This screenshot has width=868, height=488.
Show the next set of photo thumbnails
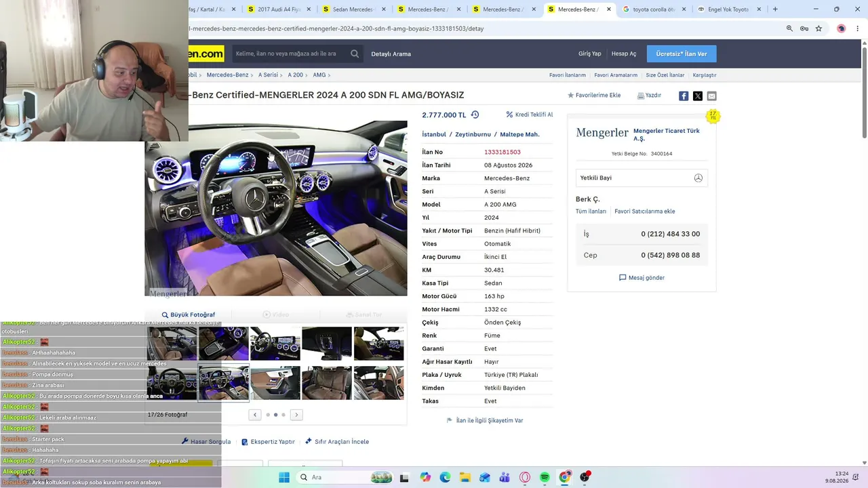296,415
